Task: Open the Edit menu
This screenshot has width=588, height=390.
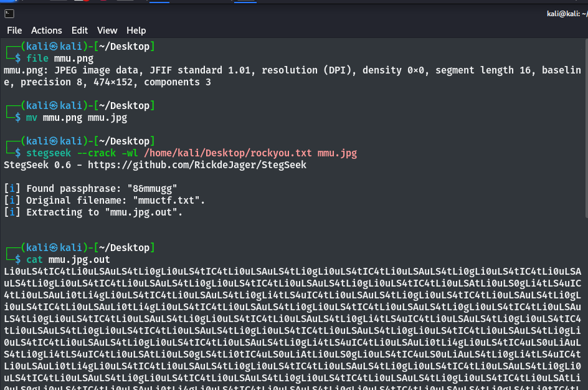Action: pyautogui.click(x=80, y=31)
